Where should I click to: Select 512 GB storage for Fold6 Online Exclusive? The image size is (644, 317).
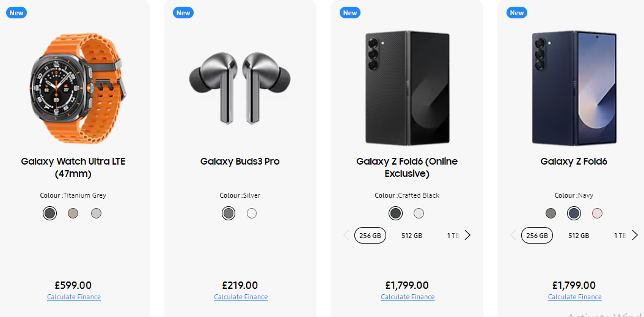click(412, 236)
